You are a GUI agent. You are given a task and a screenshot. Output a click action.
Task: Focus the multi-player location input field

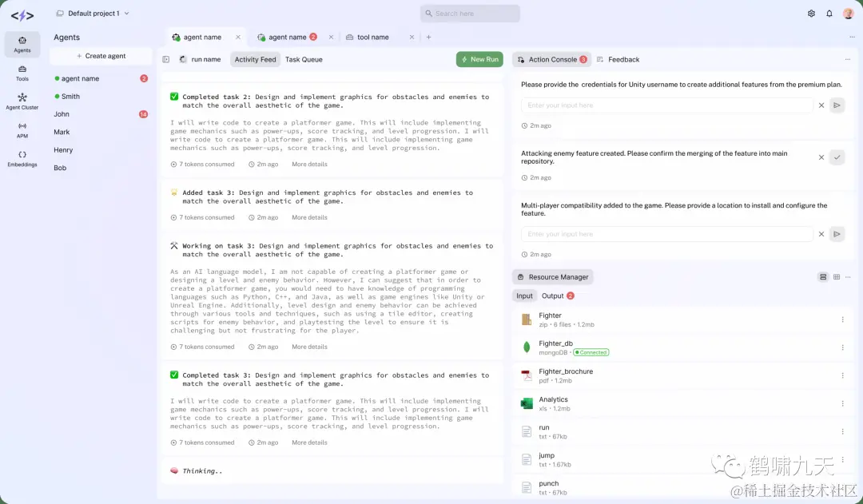point(667,234)
